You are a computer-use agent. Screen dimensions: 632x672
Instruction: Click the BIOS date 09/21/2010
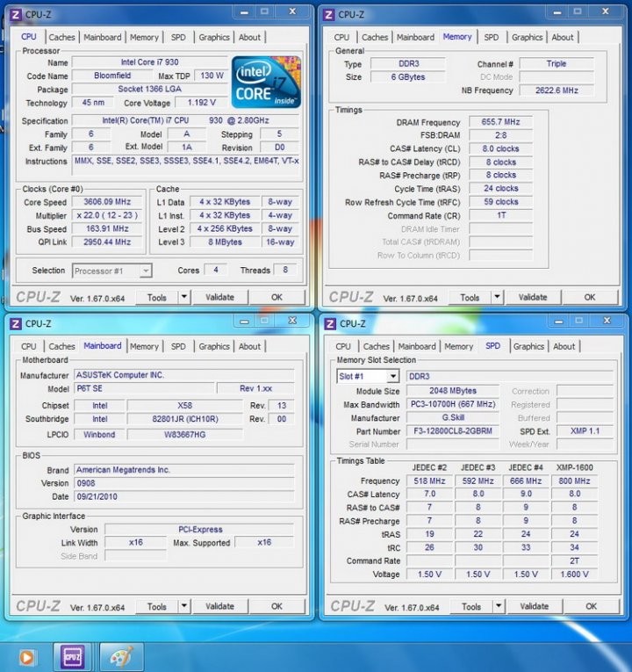click(x=184, y=496)
